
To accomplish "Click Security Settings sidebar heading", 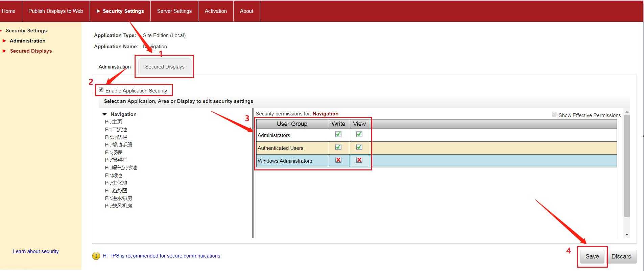I will (26, 31).
